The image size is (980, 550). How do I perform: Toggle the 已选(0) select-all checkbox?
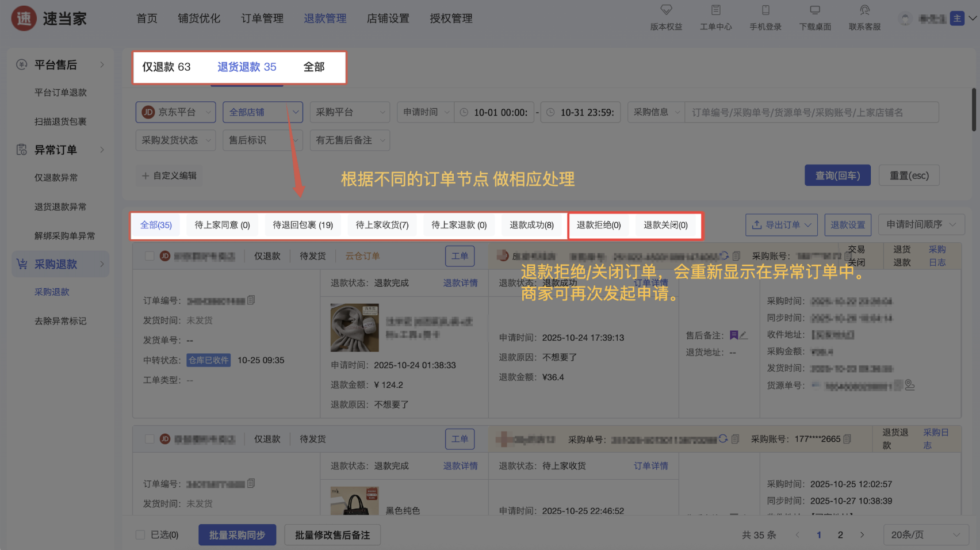tap(140, 535)
